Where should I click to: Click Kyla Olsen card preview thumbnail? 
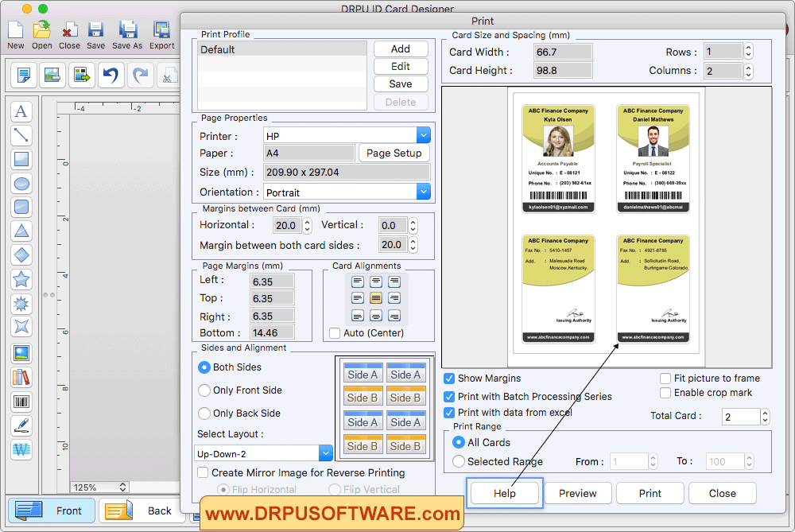point(558,158)
